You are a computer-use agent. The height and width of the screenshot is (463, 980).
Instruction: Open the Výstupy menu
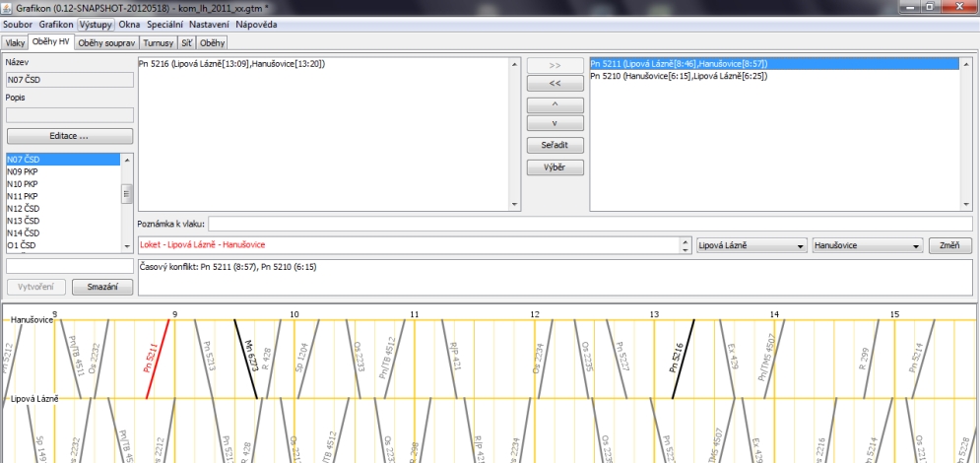(97, 23)
